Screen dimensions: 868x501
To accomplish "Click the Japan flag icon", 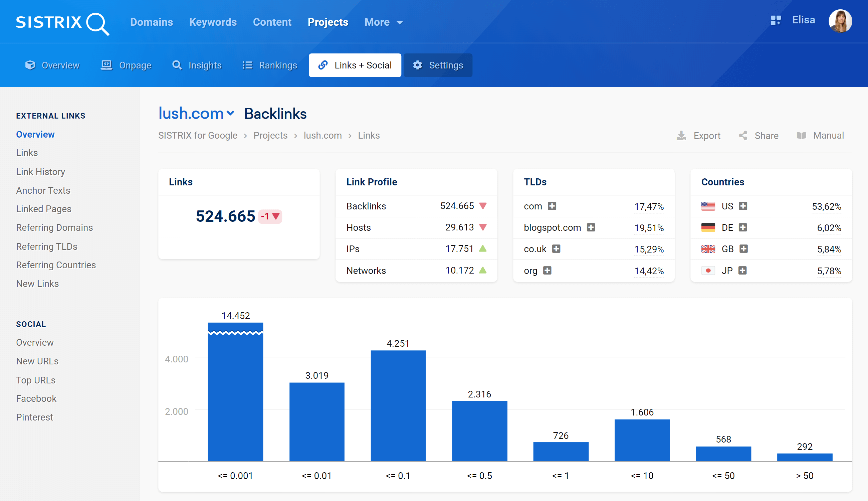I will [708, 271].
